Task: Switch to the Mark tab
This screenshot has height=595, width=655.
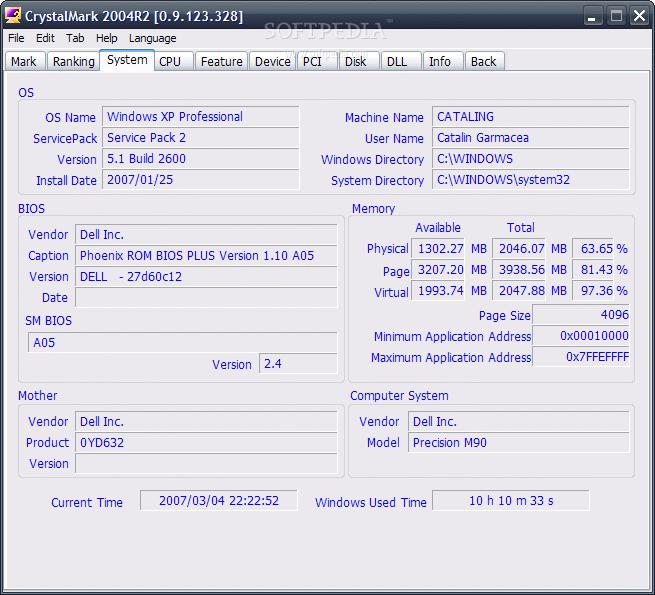Action: [x=24, y=62]
